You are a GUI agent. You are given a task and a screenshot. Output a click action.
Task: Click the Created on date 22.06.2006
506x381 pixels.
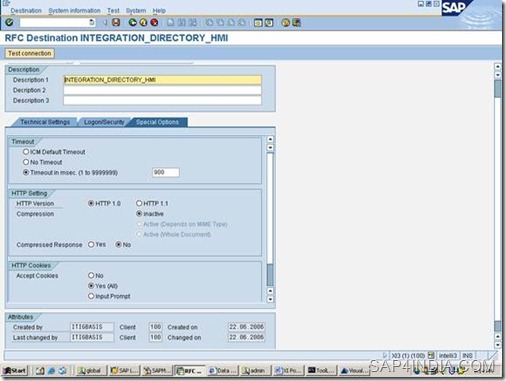point(246,327)
